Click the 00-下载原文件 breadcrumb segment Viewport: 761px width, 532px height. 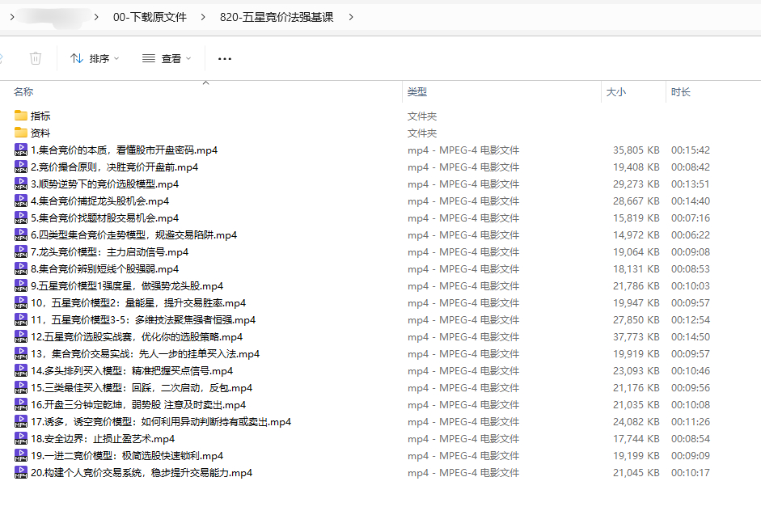click(150, 17)
